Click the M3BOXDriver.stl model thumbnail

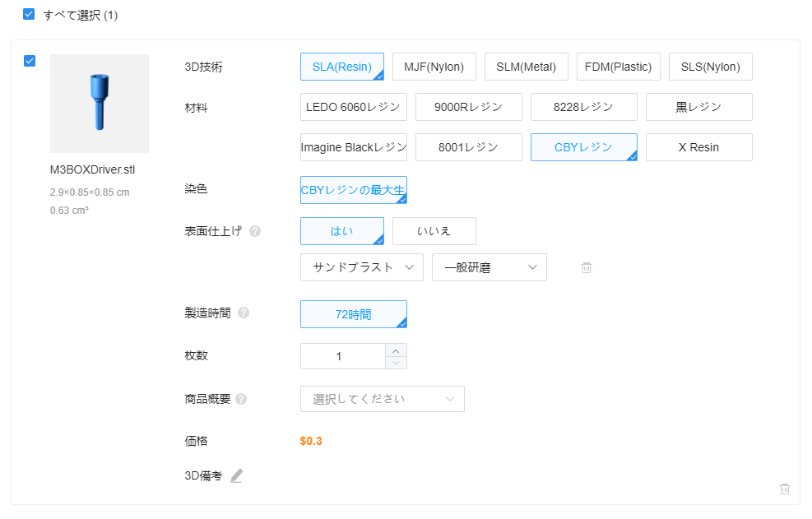click(100, 104)
